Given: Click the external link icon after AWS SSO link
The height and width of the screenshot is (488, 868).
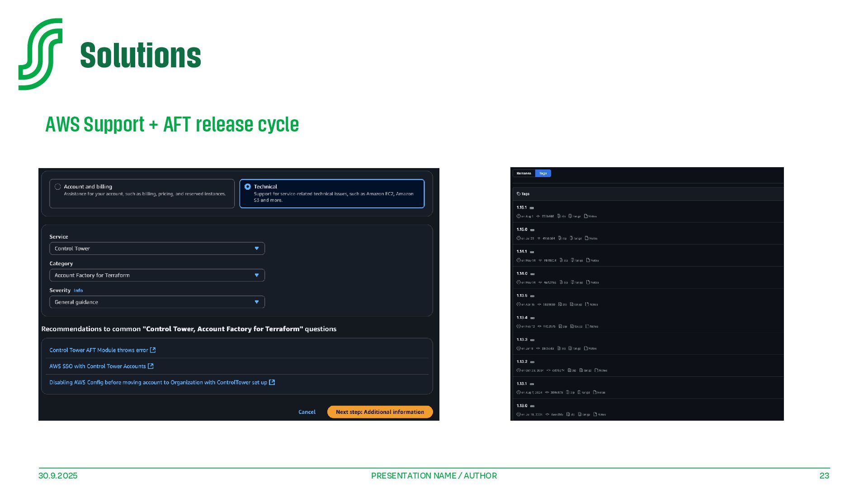Looking at the screenshot, I should (151, 366).
